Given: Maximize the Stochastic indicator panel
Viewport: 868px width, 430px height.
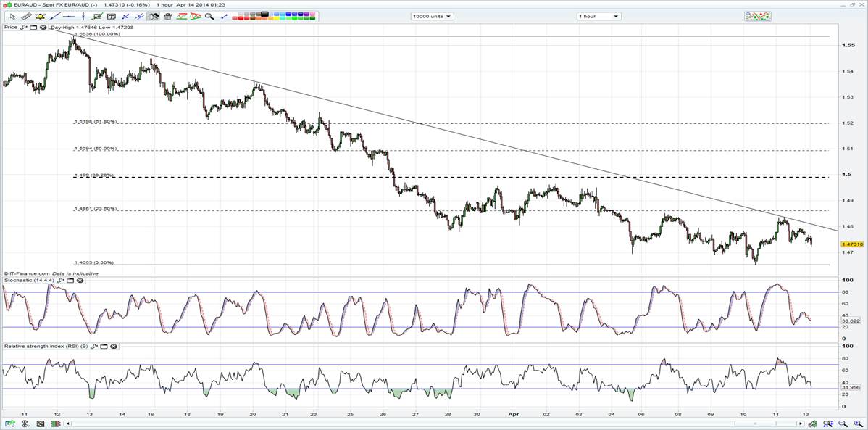Looking at the screenshot, I should point(70,279).
